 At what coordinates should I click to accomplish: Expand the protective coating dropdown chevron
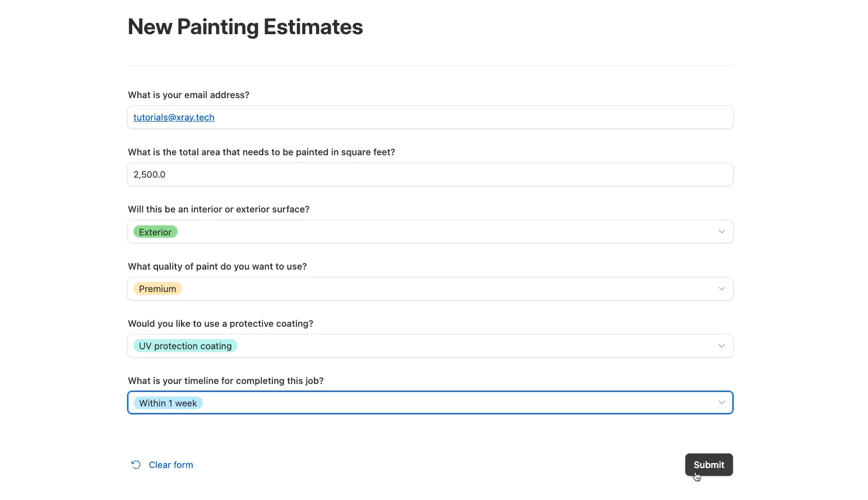point(722,346)
